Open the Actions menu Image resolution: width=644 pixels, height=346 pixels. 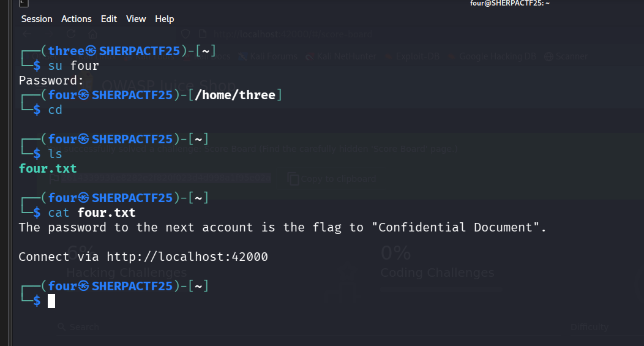(77, 19)
